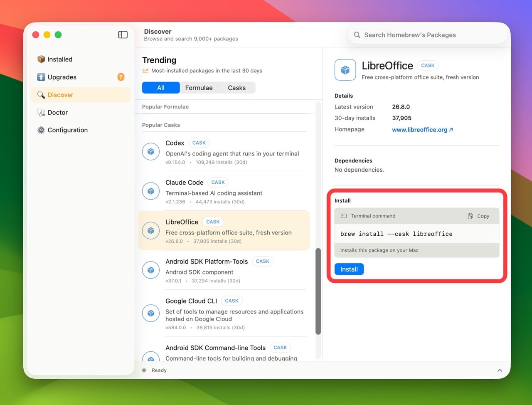Click "Browse and search 9,000+ packages" subtitle
The image size is (532, 405).
(x=191, y=39)
